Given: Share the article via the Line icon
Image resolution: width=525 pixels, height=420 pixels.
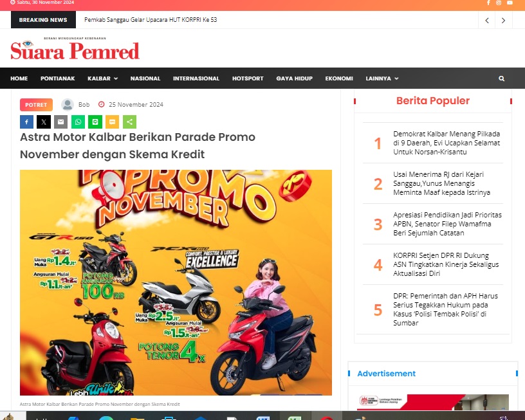Looking at the screenshot, I should [x=95, y=122].
